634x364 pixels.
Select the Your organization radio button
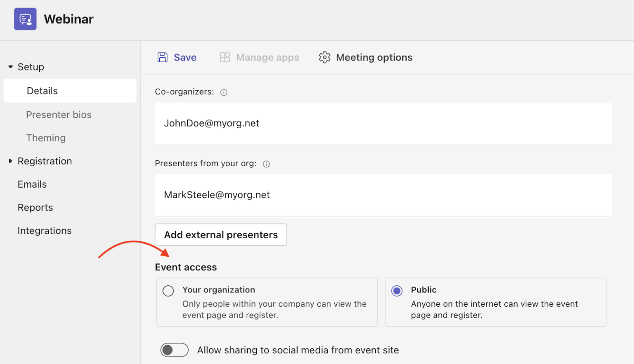[168, 291]
